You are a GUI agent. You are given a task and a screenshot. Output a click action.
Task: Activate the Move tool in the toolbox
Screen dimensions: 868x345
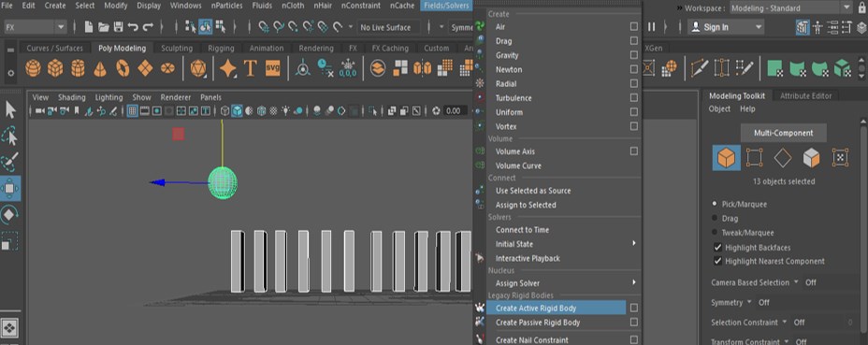tap(10, 188)
